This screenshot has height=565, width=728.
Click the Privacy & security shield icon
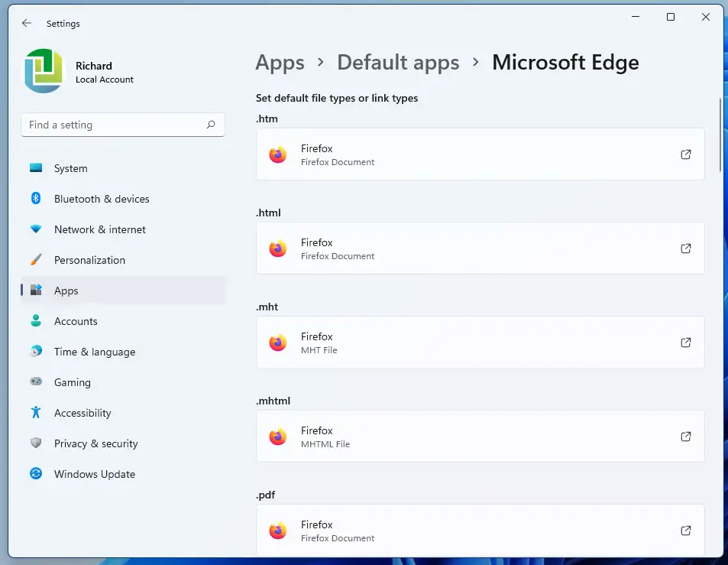click(36, 443)
